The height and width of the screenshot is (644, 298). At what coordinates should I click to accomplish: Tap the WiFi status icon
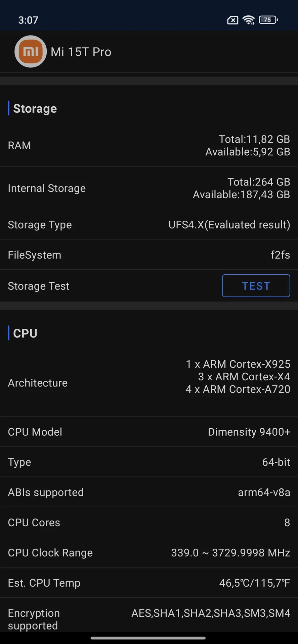(x=249, y=20)
